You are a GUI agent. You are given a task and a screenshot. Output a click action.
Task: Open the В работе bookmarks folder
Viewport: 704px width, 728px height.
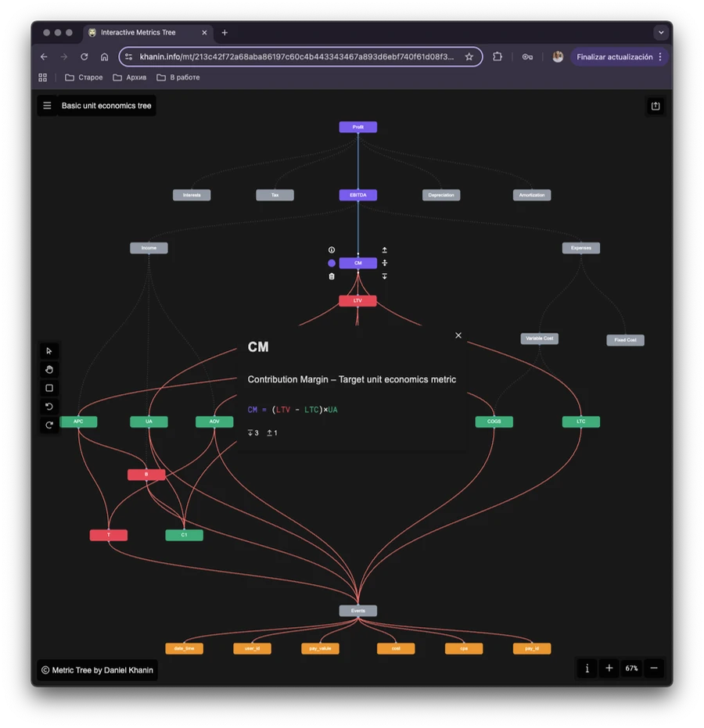tap(178, 77)
